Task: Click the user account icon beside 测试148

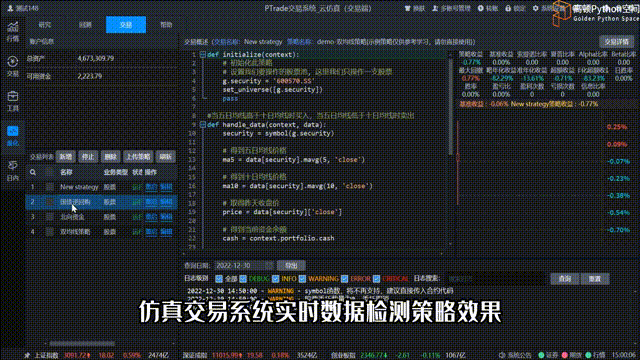Action: click(x=11, y=8)
